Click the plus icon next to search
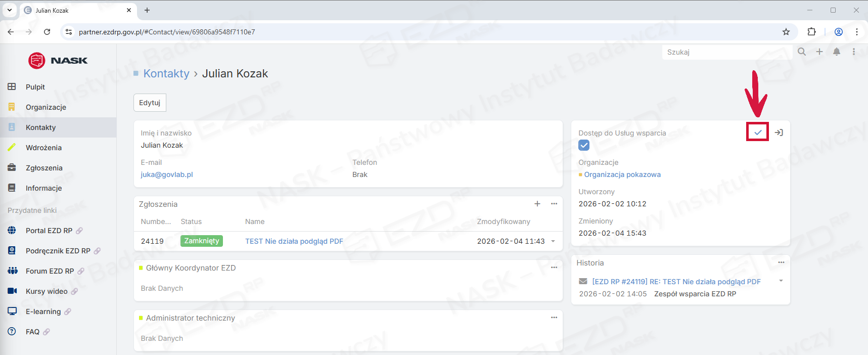 click(x=819, y=52)
